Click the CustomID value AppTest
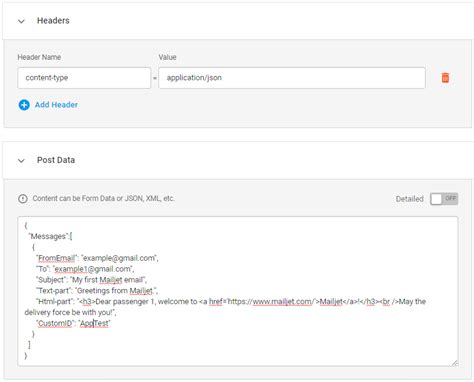The height and width of the screenshot is (382, 474). tap(95, 323)
